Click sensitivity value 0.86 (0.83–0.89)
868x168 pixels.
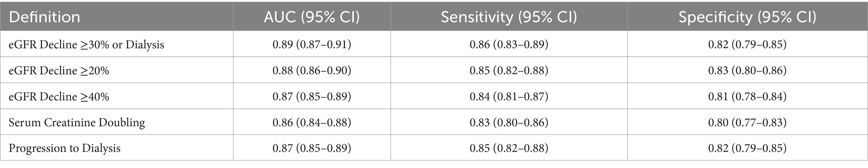[x=509, y=45]
